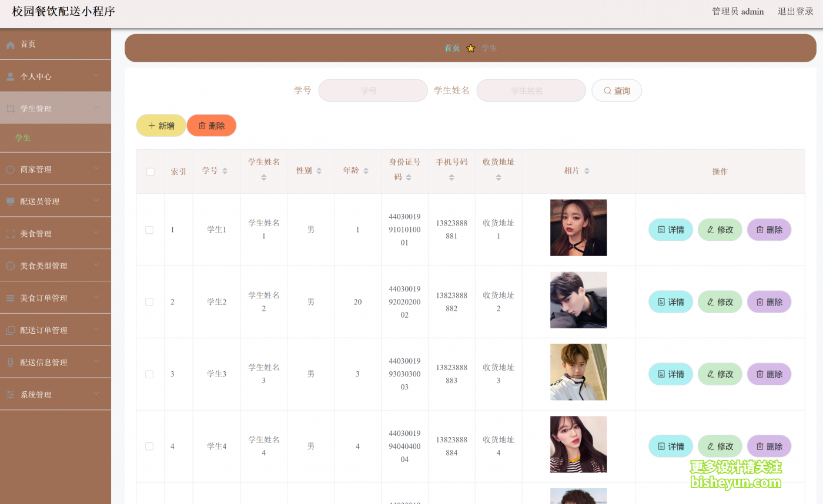The image size is (823, 504).
Task: Click phone number 13823888882 cell
Action: pyautogui.click(x=451, y=302)
